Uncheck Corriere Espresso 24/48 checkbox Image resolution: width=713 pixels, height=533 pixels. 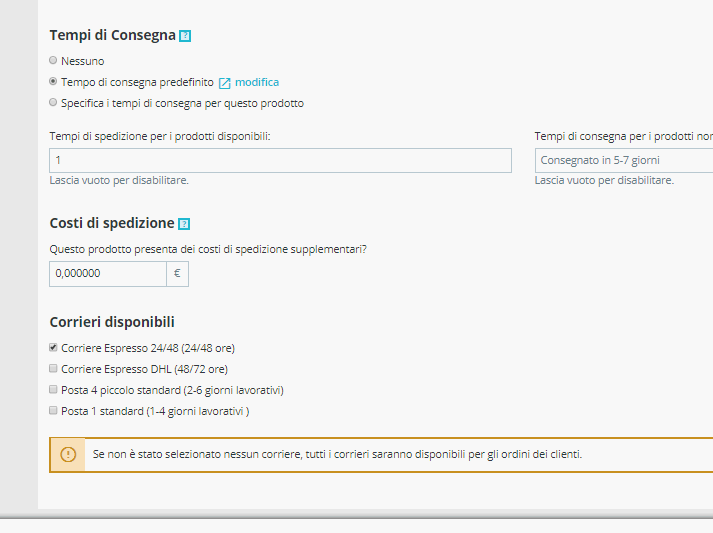coord(53,348)
